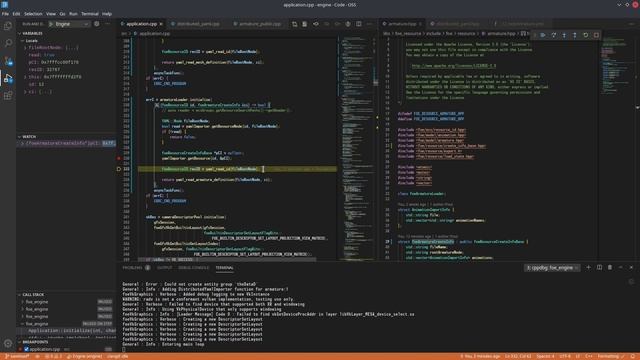Toggle red breakpoint dot in editor gutter
The height and width of the screenshot is (360, 640).
pos(119,158)
